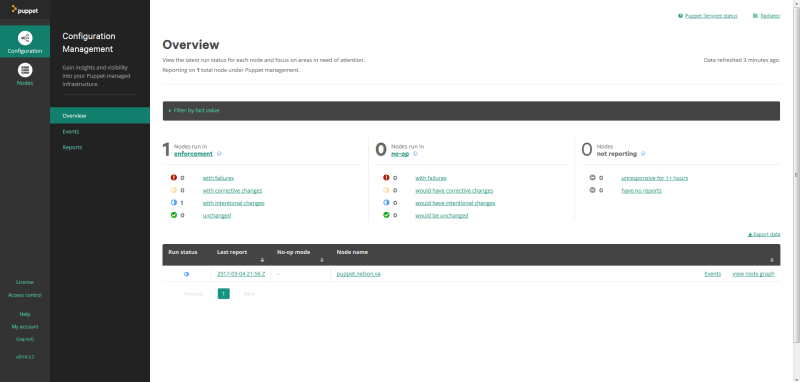Open Access control settings

[x=25, y=295]
